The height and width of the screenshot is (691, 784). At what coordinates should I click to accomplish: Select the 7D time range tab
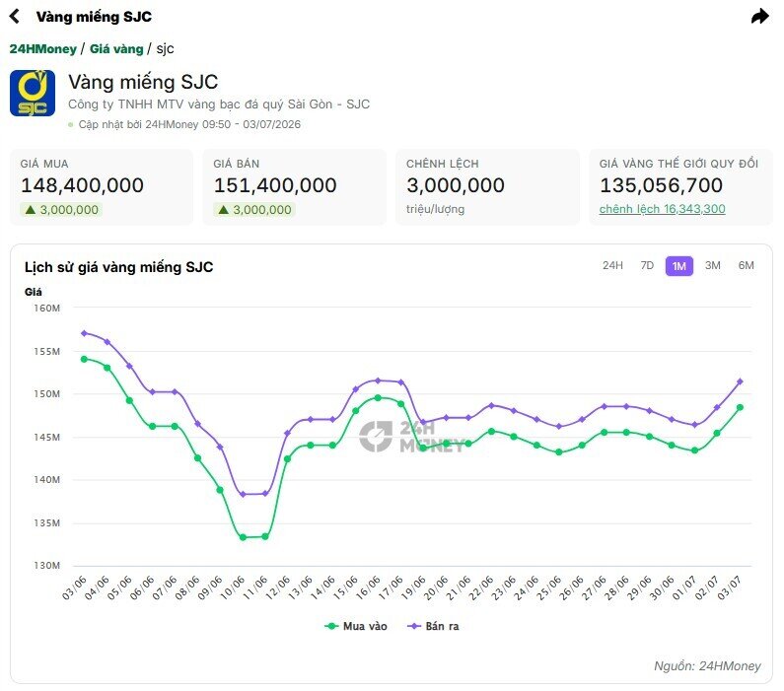click(647, 265)
